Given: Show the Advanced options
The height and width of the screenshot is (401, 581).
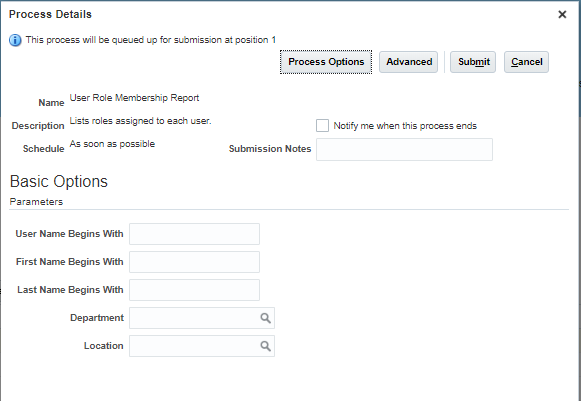Looking at the screenshot, I should (408, 62).
